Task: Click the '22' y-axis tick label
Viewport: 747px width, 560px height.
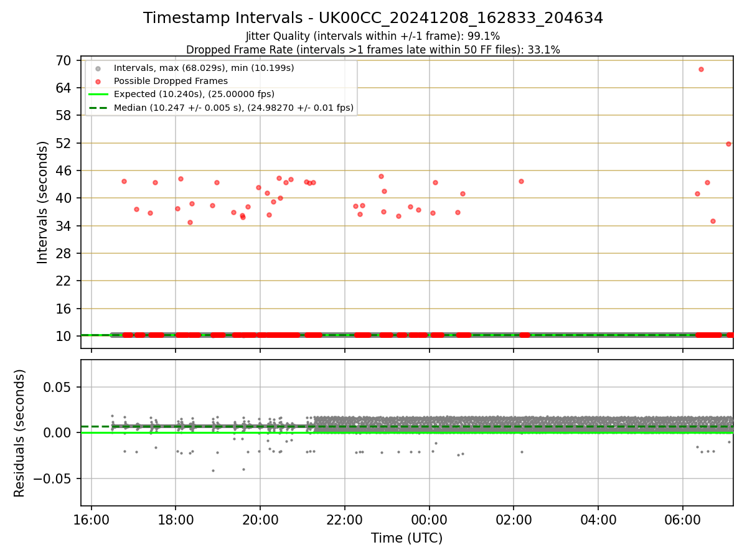Action: pos(63,281)
